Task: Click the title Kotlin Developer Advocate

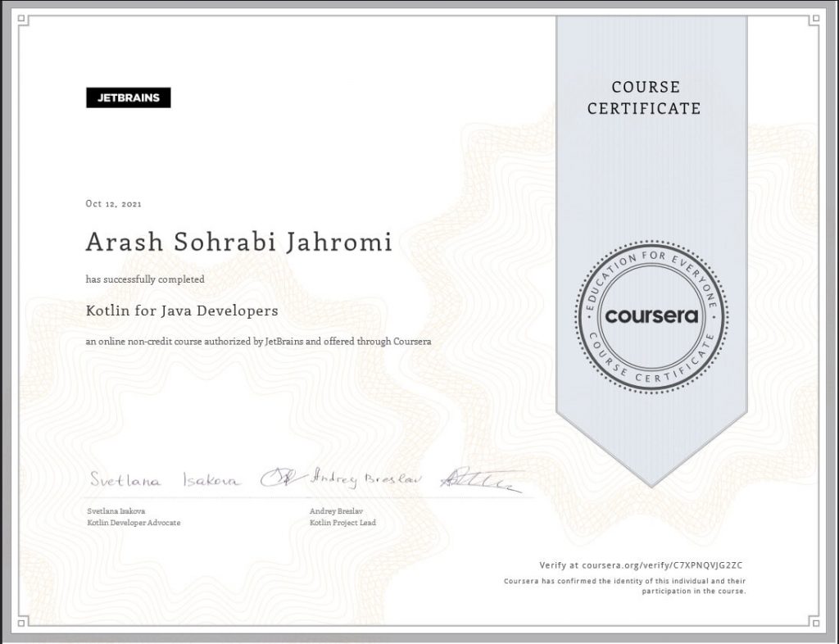Action: [x=134, y=523]
